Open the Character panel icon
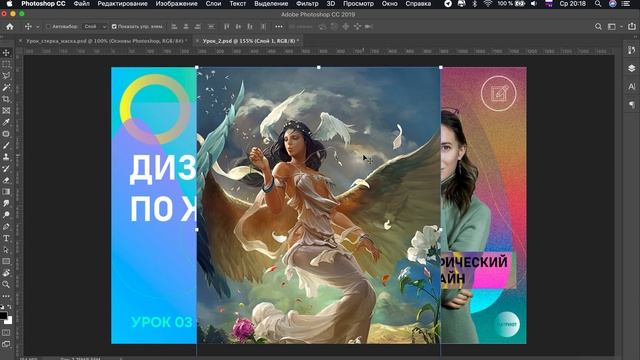Viewport: 640px width, 360px height. (631, 87)
